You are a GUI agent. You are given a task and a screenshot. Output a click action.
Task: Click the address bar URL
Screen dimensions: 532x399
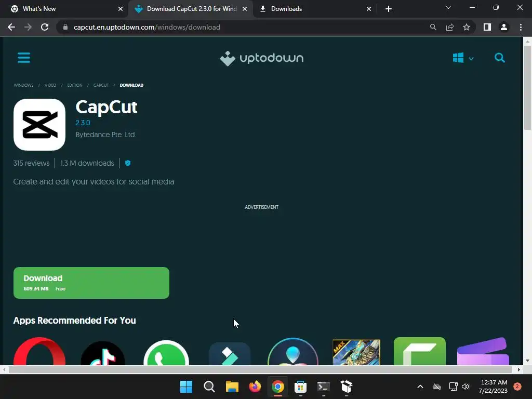pos(147,27)
